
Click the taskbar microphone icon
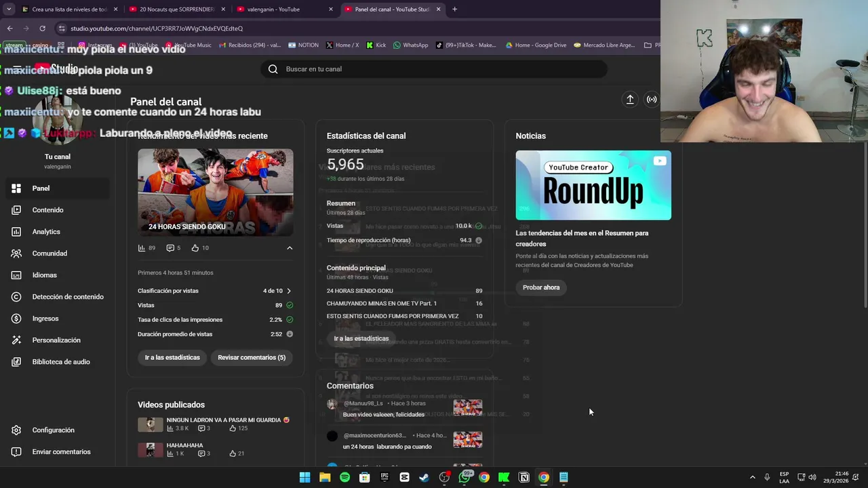tap(767, 478)
